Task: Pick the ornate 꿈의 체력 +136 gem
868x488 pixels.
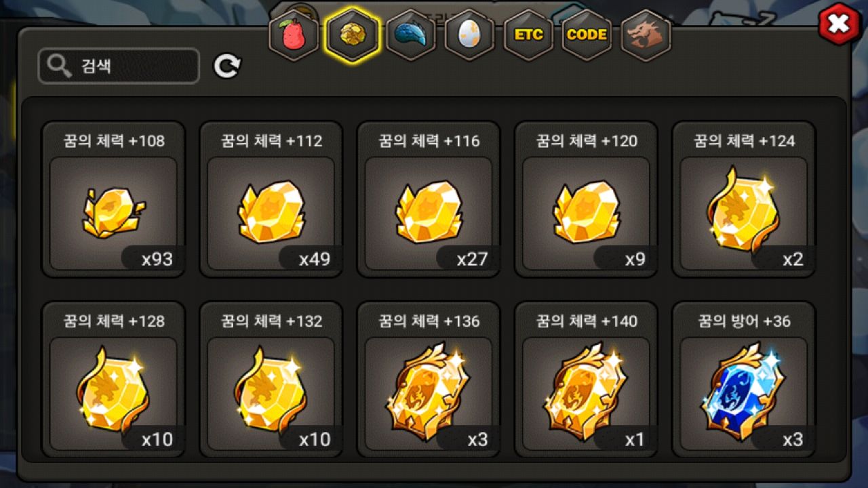Action: pos(429,380)
